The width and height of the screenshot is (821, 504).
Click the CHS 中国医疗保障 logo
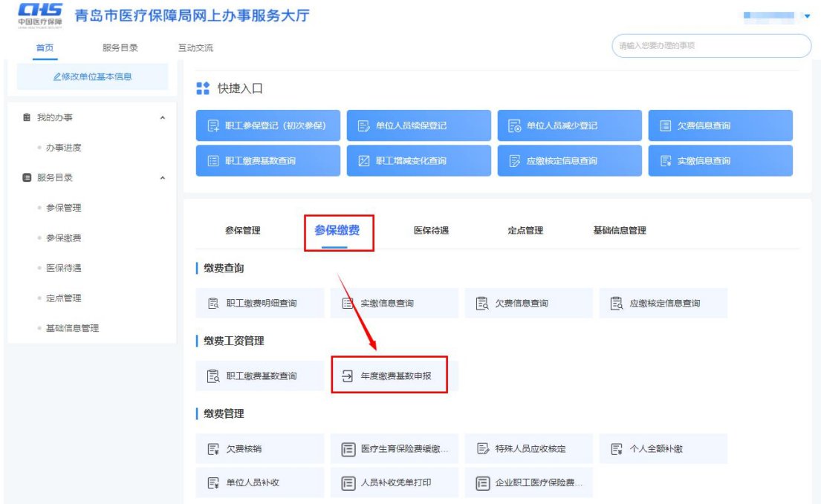[40, 15]
